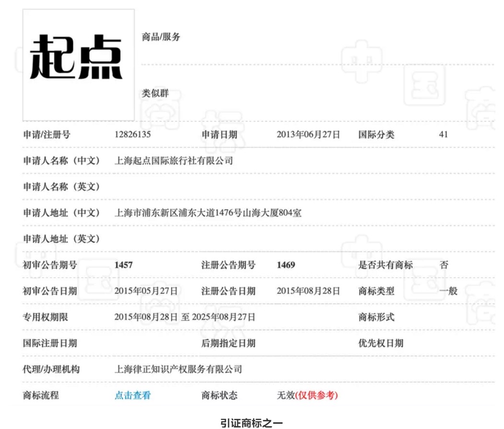Click the 申请人地址（中文） label
Screen dimensions: 504x429
[x=61, y=213]
